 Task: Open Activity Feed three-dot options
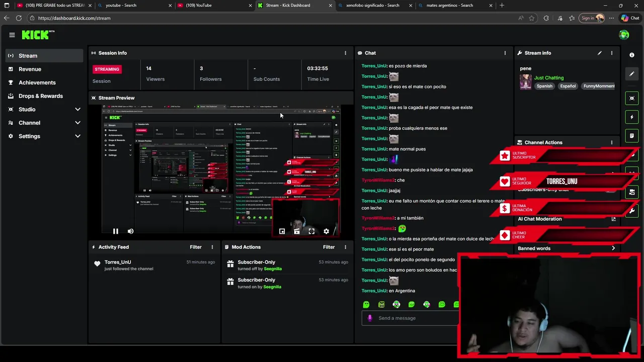(212, 247)
